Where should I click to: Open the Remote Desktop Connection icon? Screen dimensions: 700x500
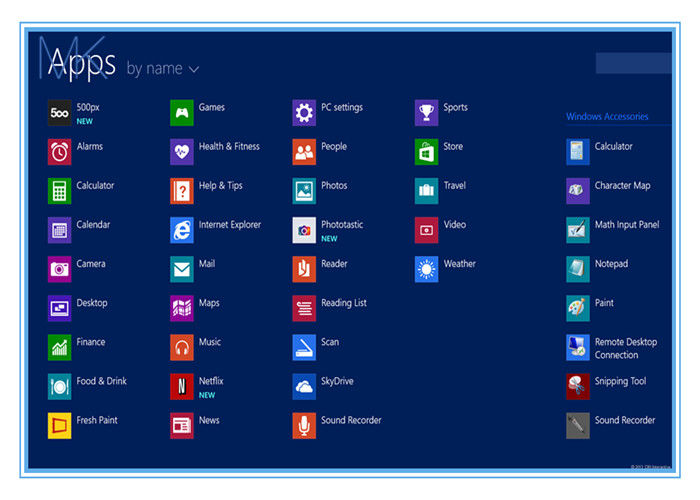point(578,347)
